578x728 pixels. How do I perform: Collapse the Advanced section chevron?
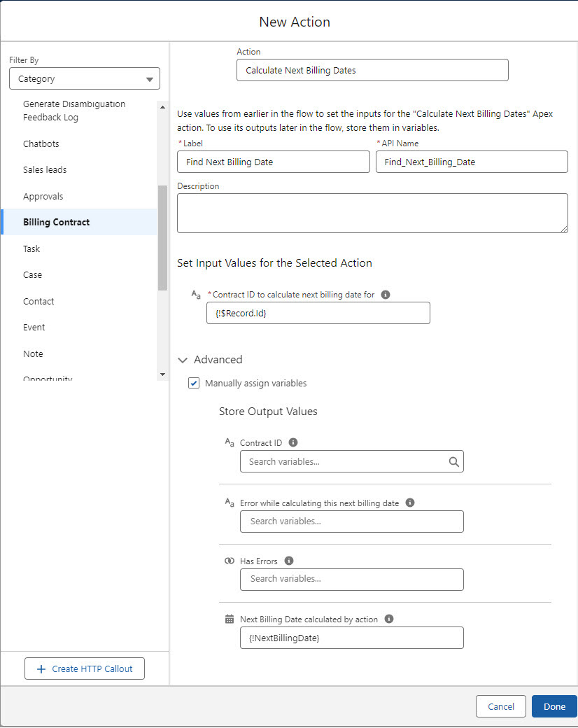[183, 360]
